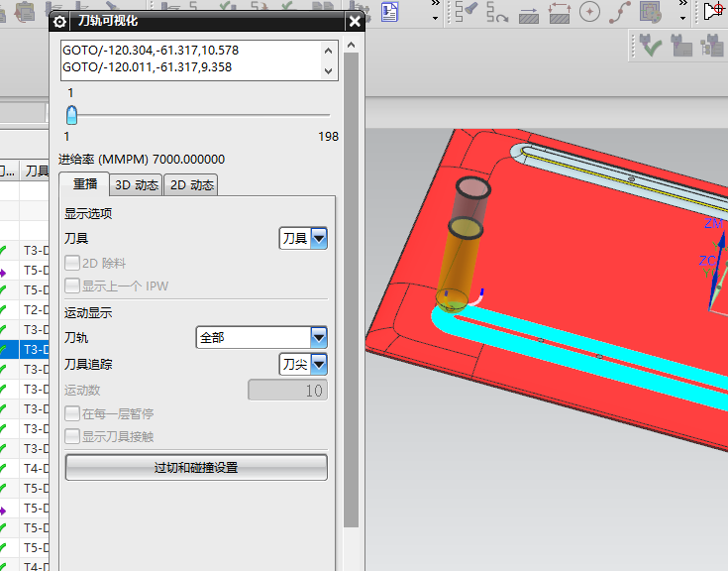Click the circle with center point icon
728x571 pixels.
pos(589,12)
